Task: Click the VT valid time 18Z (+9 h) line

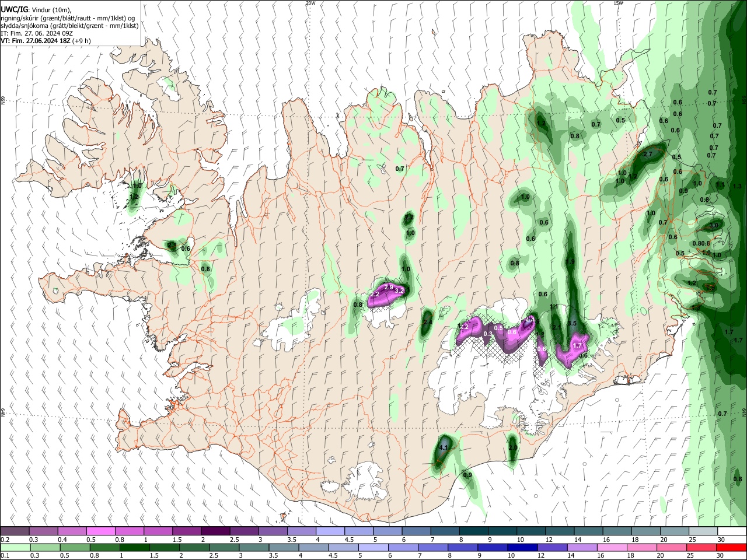Action: click(x=46, y=41)
